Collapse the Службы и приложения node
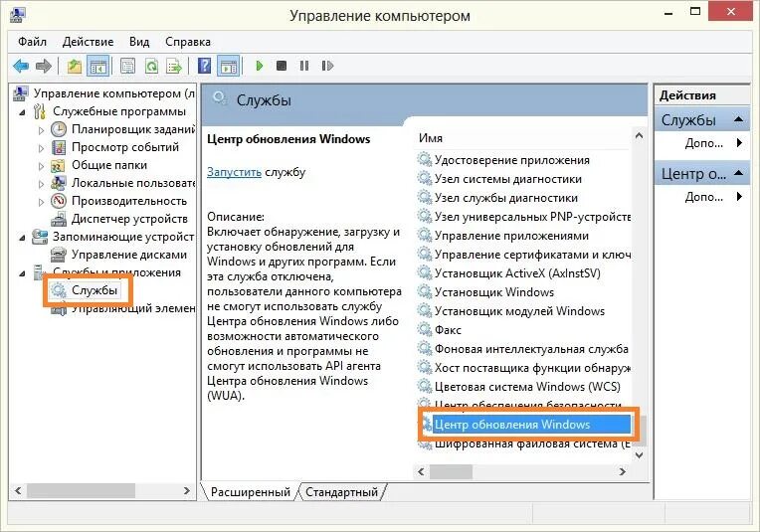This screenshot has width=760, height=532. [22, 273]
